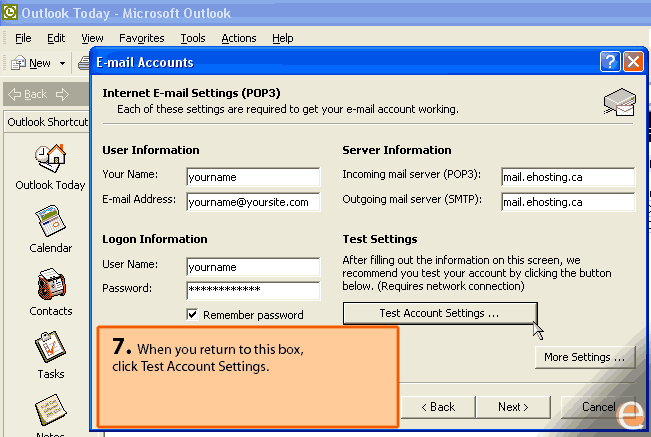This screenshot has width=651, height=437.
Task: Open the Calendar shortcut icon
Action: (49, 221)
